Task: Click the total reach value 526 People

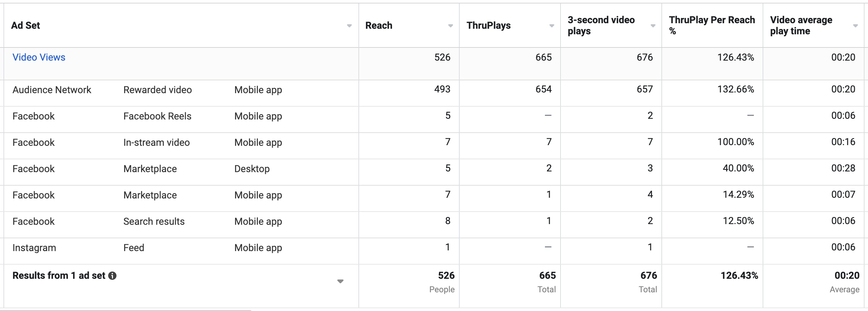Action: (x=442, y=282)
